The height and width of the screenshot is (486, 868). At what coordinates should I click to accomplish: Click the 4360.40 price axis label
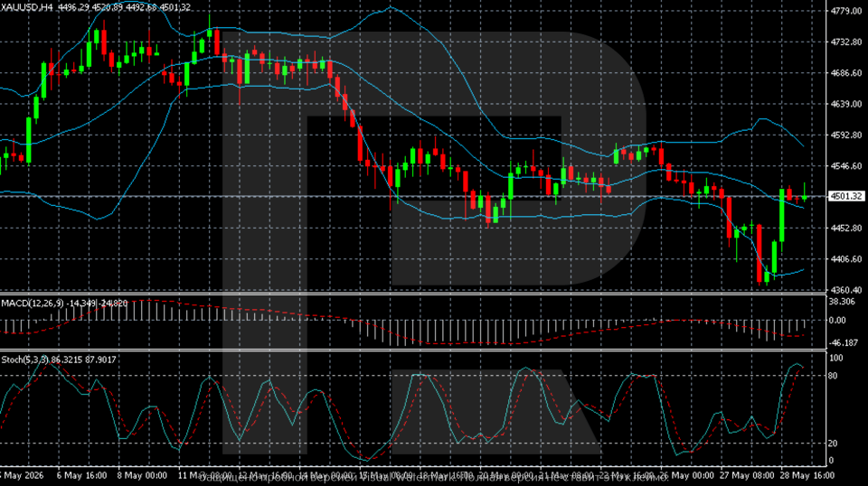pyautogui.click(x=846, y=290)
